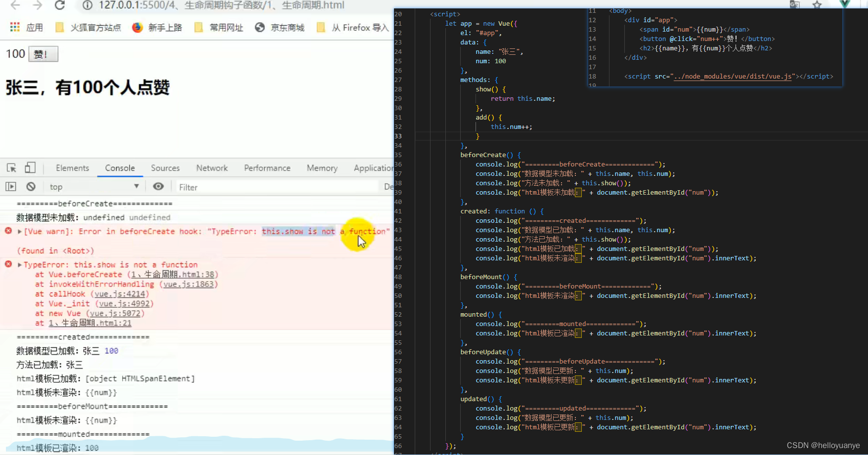Screen dimensions: 868x455
Task: Click the console Filter input field
Action: [x=277, y=187]
